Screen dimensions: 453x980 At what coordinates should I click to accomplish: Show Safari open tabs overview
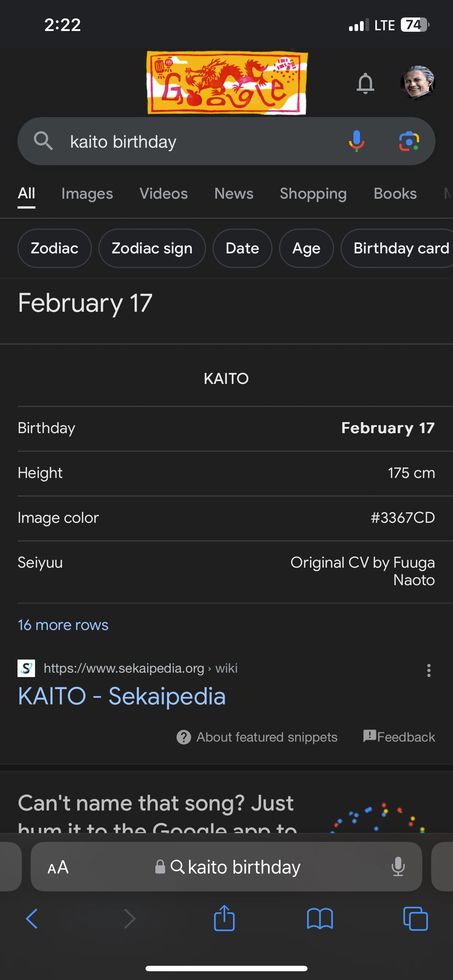[415, 918]
